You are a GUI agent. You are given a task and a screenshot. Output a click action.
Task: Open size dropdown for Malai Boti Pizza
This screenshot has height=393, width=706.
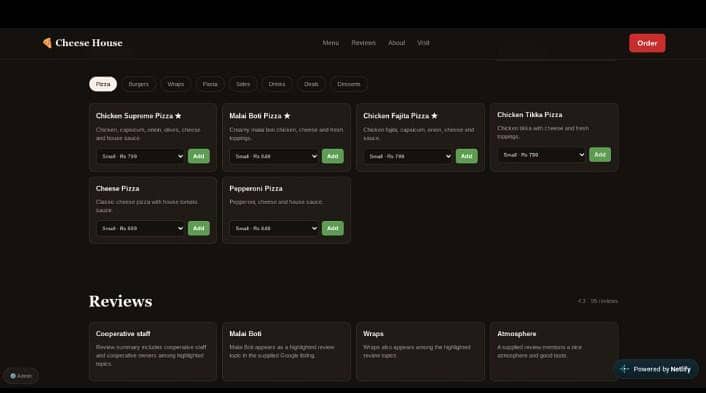coord(274,156)
